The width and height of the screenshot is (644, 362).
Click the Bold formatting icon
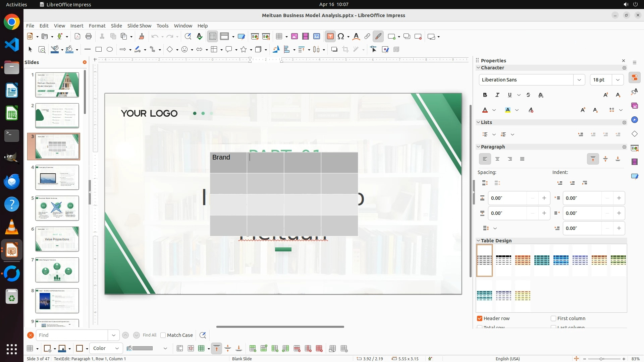[485, 95]
